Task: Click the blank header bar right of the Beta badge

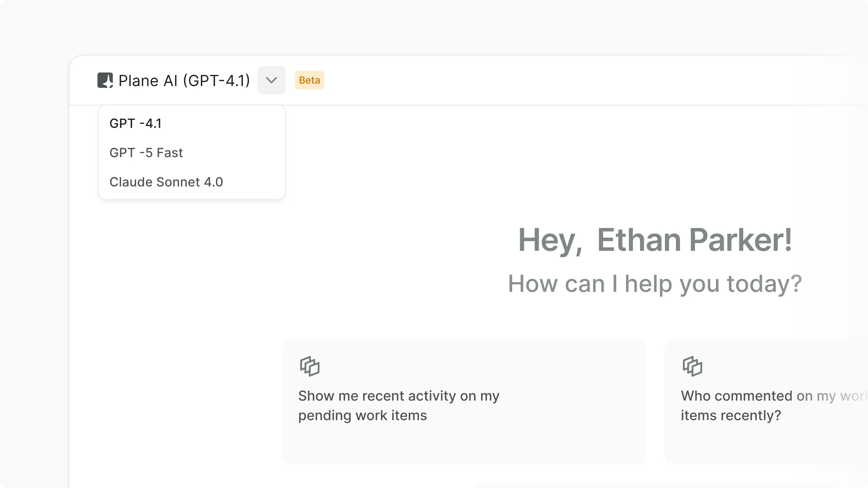Action: coord(573,80)
